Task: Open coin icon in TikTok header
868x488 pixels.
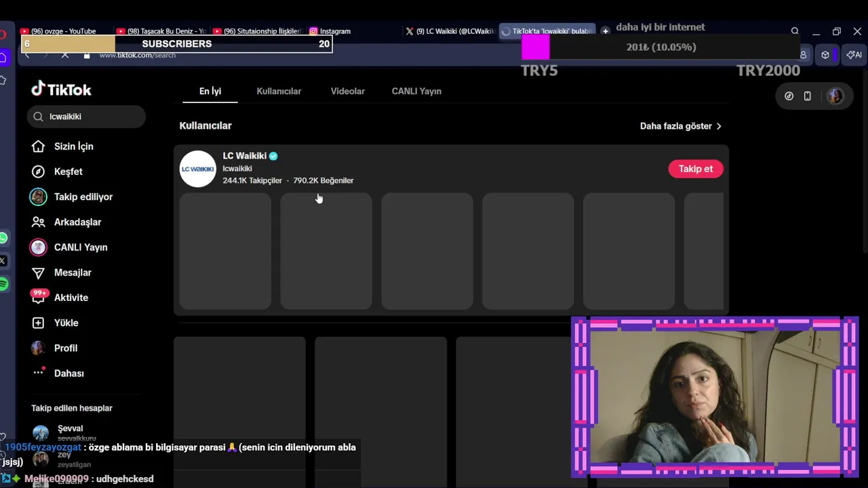Action: point(789,96)
